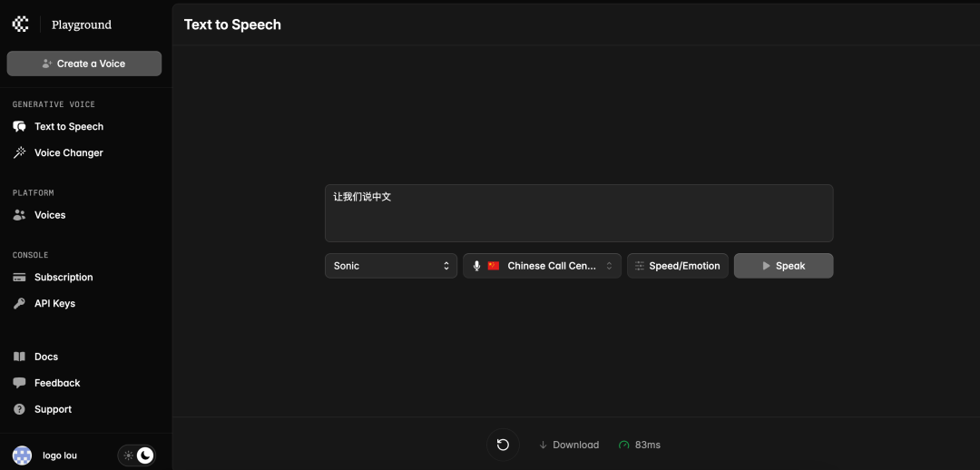Click the Create a Voice button
Viewport: 980px width, 470px height.
tap(84, 64)
